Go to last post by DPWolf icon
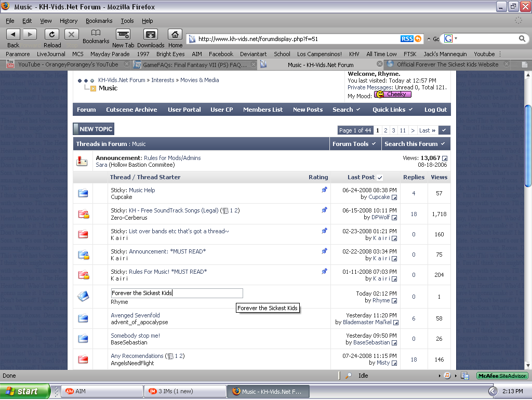The width and height of the screenshot is (532, 400). click(394, 218)
